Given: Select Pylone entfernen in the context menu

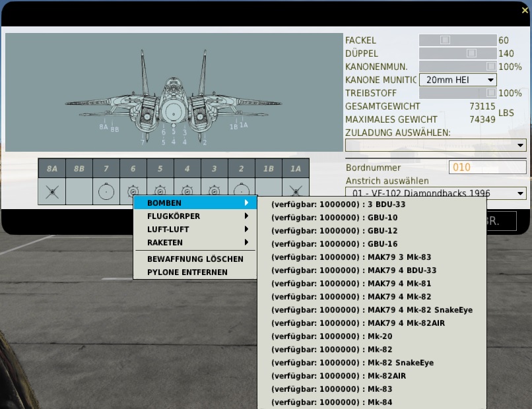Looking at the screenshot, I should (x=187, y=272).
